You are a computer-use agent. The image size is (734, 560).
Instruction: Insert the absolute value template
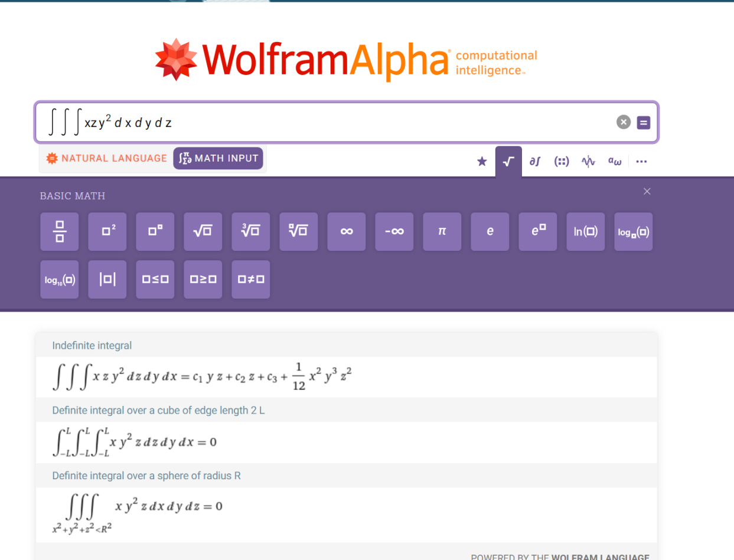[107, 280]
